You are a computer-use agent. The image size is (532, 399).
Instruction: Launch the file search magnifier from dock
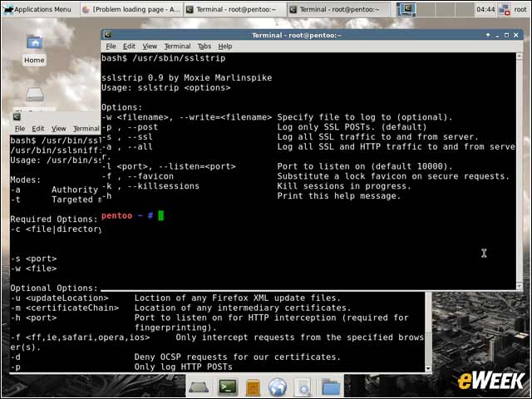[x=303, y=387]
